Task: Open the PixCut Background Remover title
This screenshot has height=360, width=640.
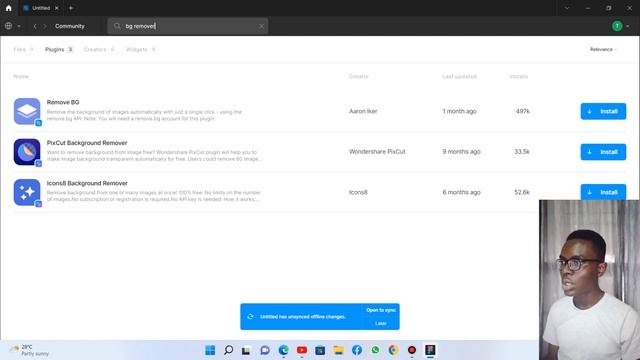Action: coord(87,143)
